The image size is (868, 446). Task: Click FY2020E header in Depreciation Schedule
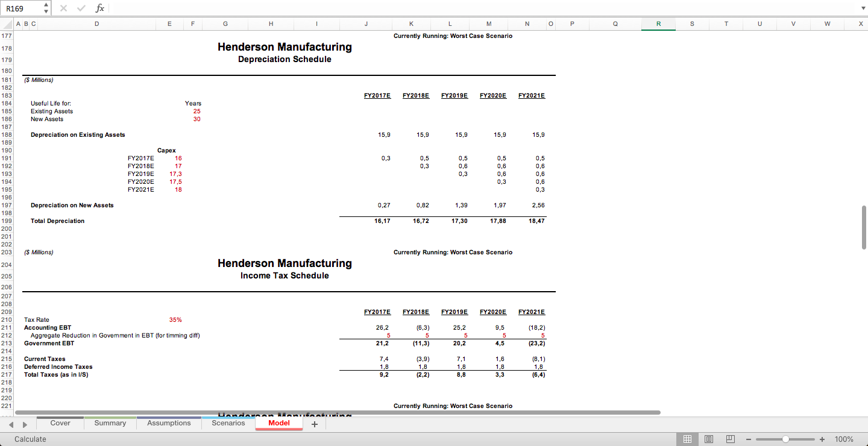coord(493,96)
